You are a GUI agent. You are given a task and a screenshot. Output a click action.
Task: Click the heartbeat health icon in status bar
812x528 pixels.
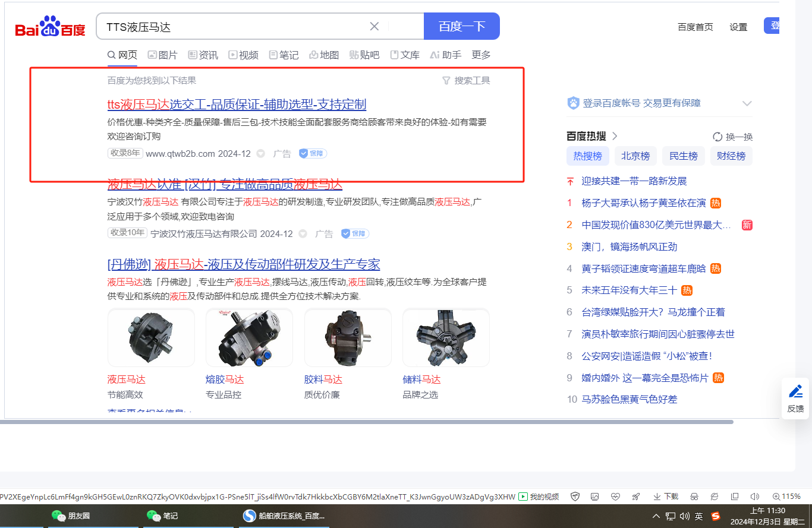[615, 497]
